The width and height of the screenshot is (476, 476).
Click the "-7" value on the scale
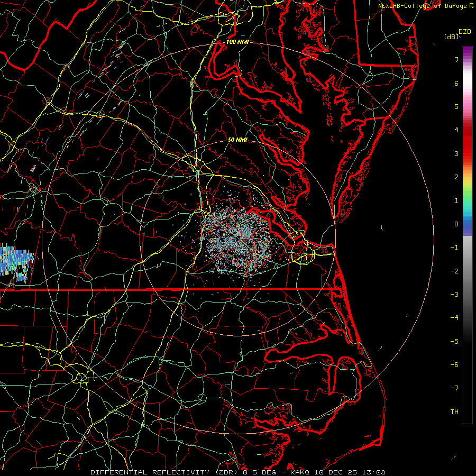454,388
